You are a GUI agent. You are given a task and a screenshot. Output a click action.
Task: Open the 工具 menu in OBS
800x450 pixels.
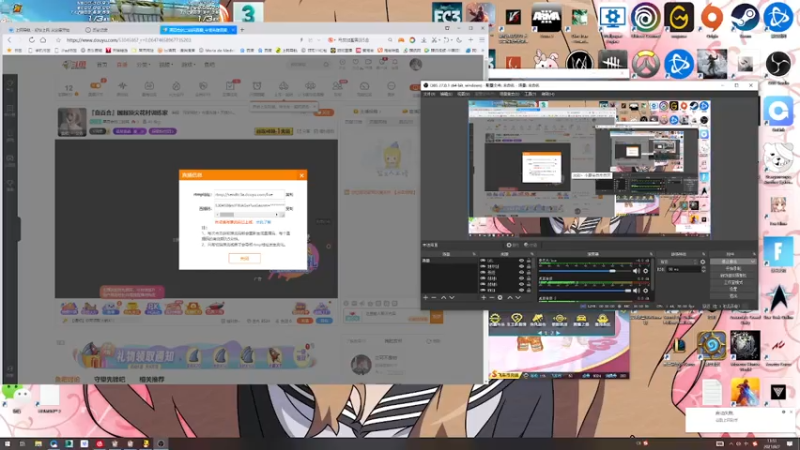(530, 94)
